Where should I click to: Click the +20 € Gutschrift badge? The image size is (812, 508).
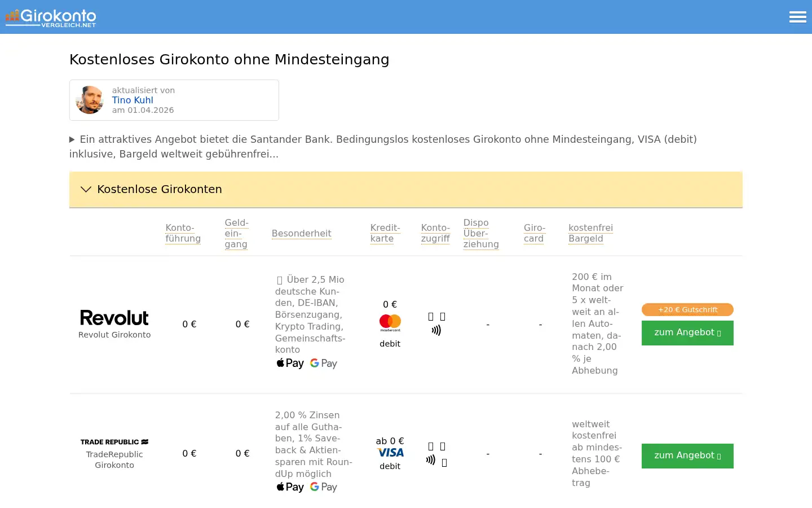pyautogui.click(x=687, y=309)
